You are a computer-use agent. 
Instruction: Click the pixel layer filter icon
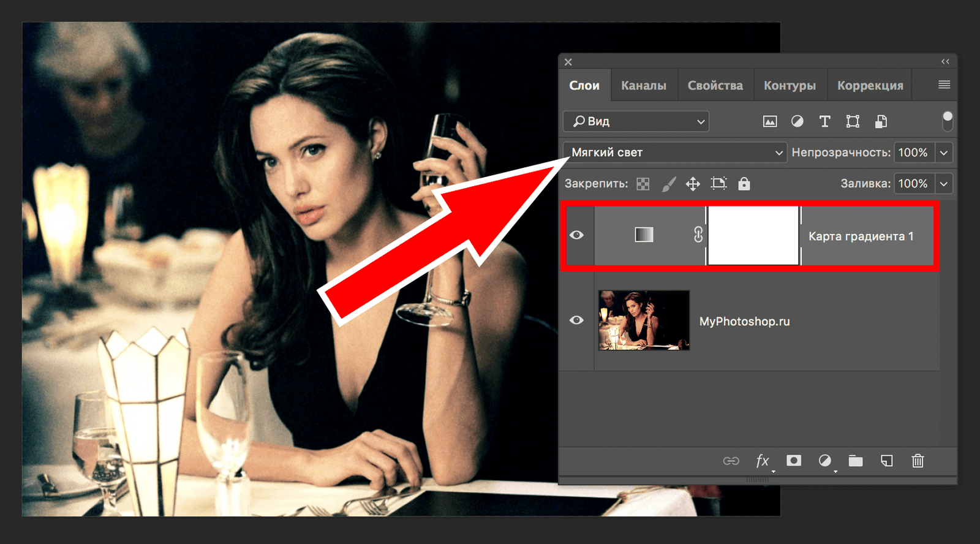click(x=770, y=121)
